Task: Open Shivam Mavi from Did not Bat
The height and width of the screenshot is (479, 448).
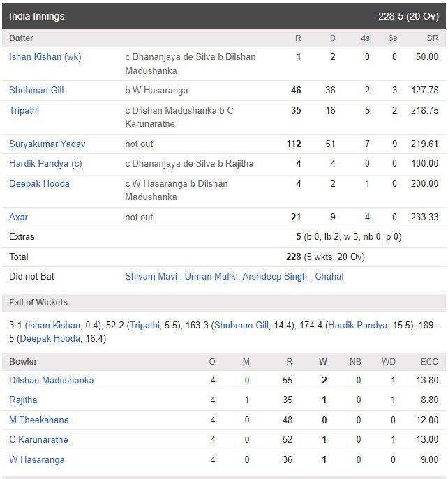Action: (151, 277)
